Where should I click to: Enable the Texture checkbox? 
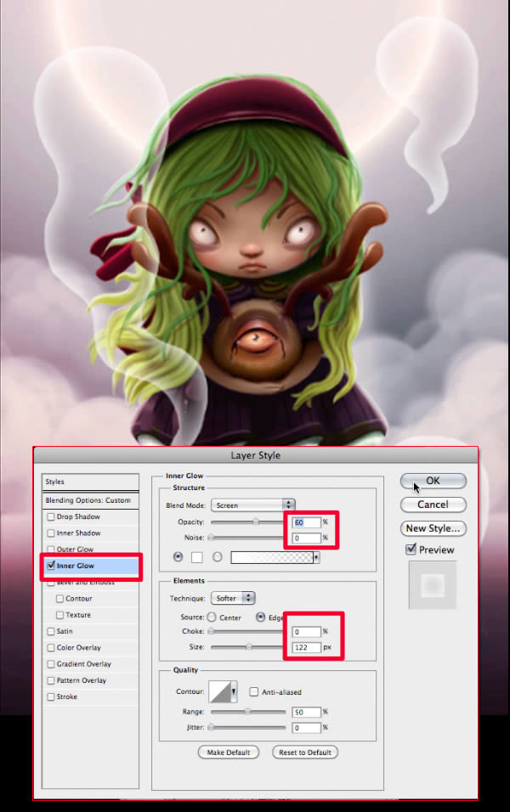point(59,615)
